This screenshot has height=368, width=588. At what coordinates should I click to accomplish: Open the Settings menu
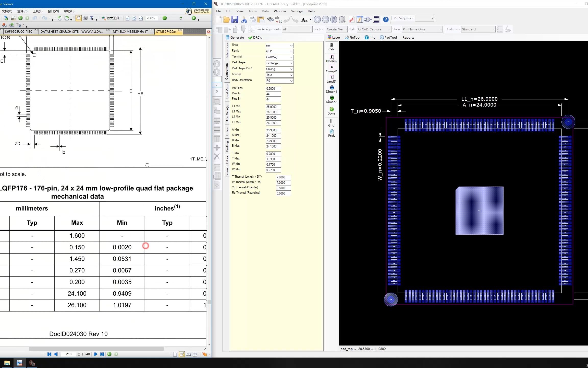[297, 11]
